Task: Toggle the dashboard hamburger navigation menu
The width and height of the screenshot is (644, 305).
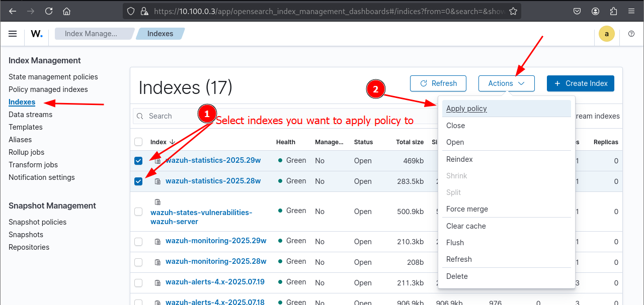Action: (13, 34)
